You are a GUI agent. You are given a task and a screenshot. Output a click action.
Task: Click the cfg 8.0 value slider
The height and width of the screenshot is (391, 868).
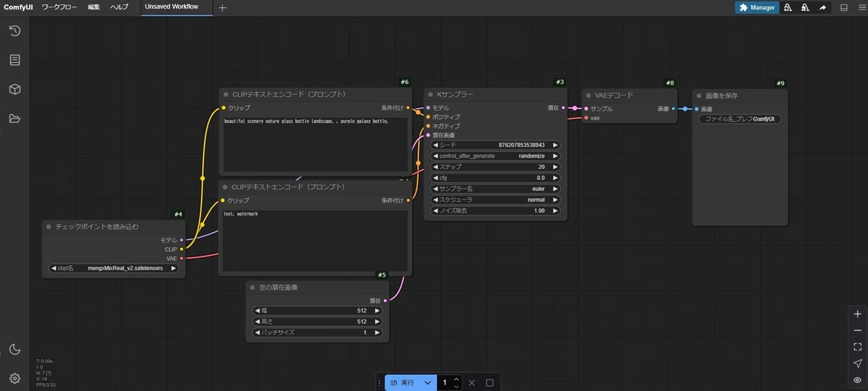(x=495, y=178)
